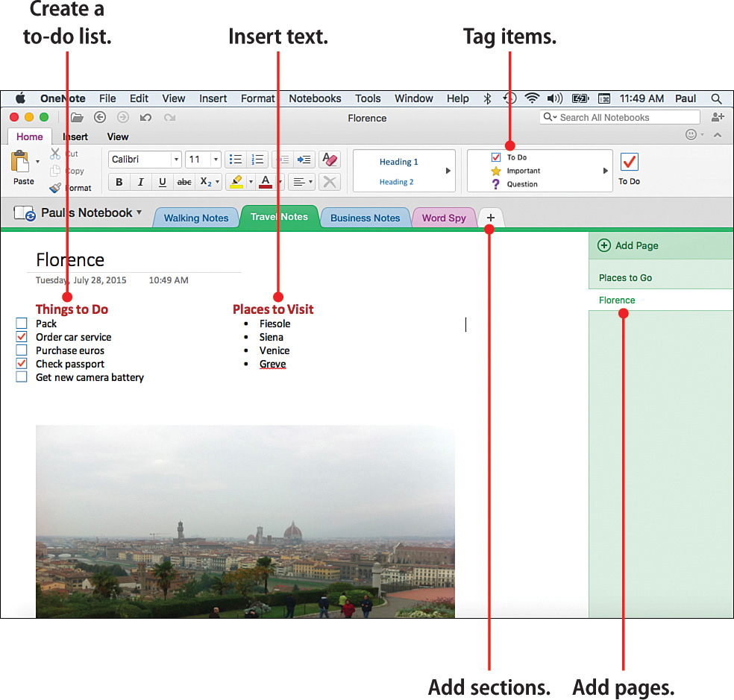734x700 pixels.
Task: Open the Spotlight search magnifier
Action: tap(716, 98)
